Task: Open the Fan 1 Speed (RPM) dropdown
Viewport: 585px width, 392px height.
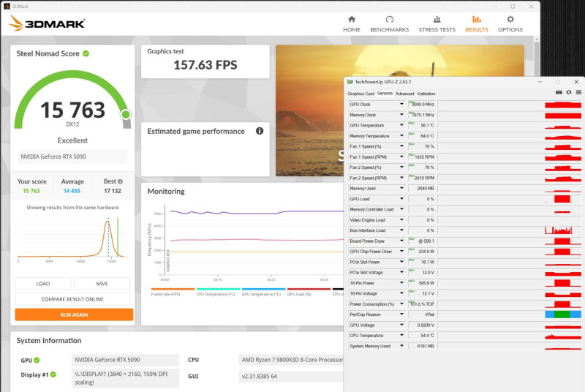Action: pyautogui.click(x=401, y=157)
